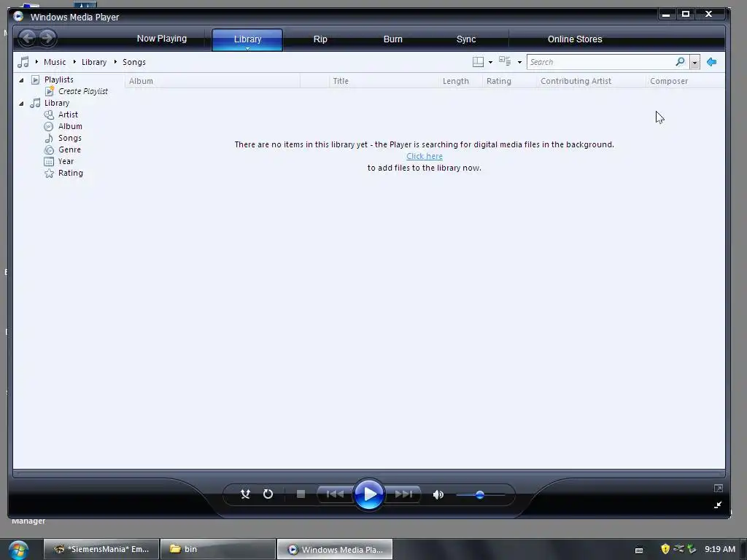Sort by the Title column header

pos(384,81)
